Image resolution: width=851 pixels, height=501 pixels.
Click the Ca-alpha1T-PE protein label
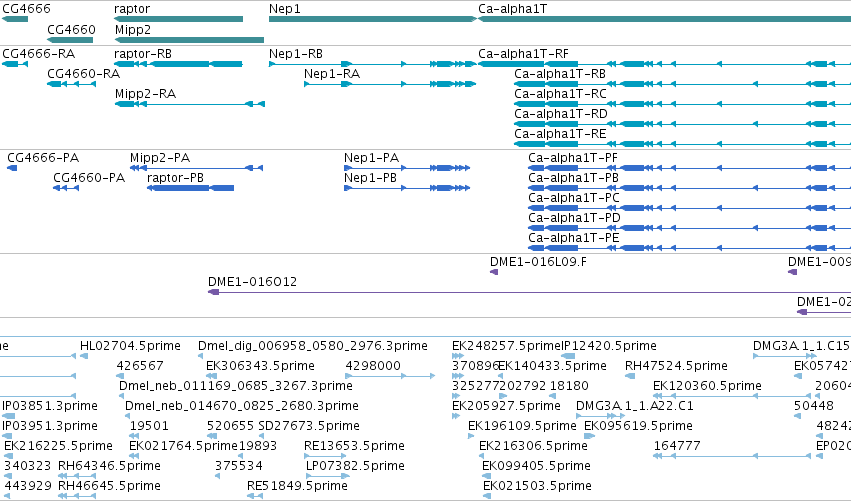pyautogui.click(x=574, y=238)
